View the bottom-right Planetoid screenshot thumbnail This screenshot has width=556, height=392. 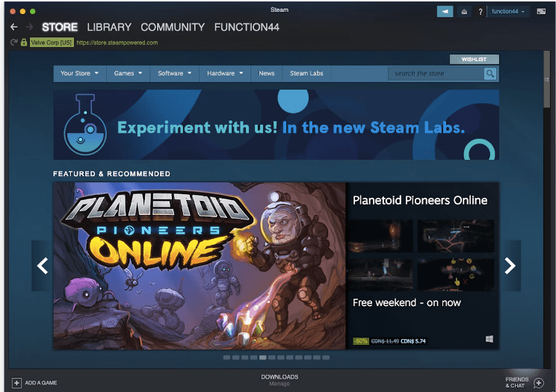click(456, 275)
